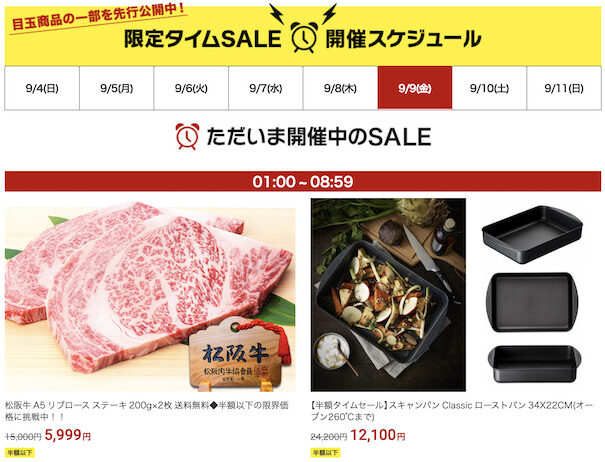Click the top roast pan angle image
Viewport: 605px width, 462px height.
pyautogui.click(x=532, y=234)
